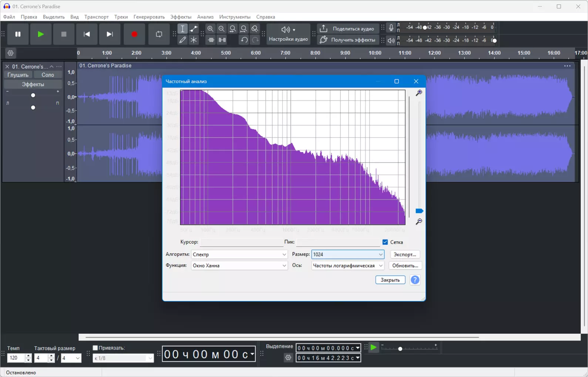This screenshot has width=588, height=377.
Task: Open help question-mark icon in dialog
Action: [x=415, y=280]
